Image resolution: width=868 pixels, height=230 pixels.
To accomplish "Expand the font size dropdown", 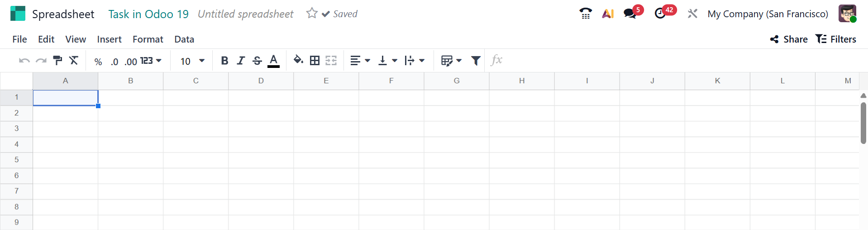I will (201, 61).
